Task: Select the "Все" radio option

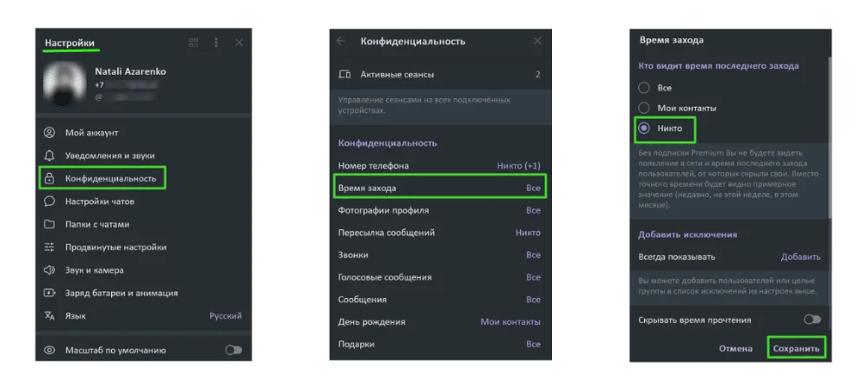Action: click(644, 88)
